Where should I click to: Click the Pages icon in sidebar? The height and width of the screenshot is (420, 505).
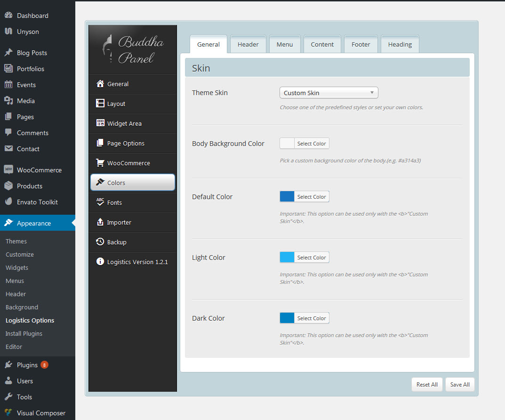tap(8, 117)
